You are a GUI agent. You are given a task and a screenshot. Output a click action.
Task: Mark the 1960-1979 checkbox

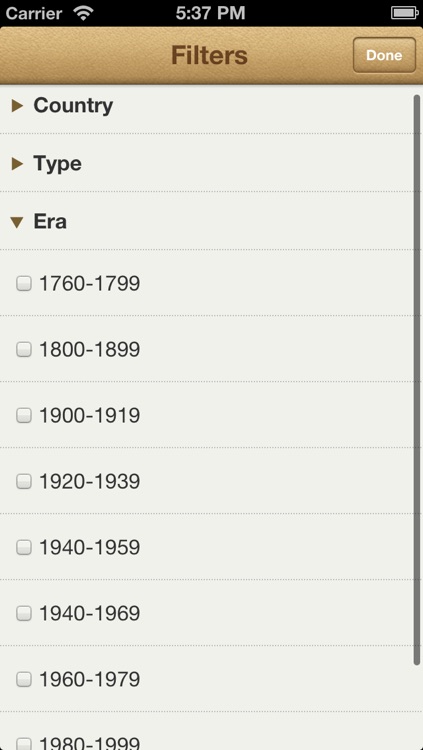[x=24, y=679]
